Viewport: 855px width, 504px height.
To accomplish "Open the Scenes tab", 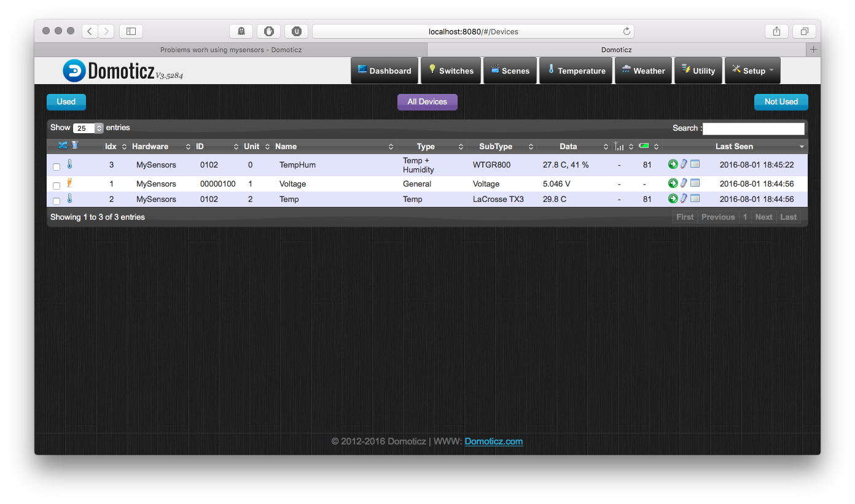I will pos(510,71).
